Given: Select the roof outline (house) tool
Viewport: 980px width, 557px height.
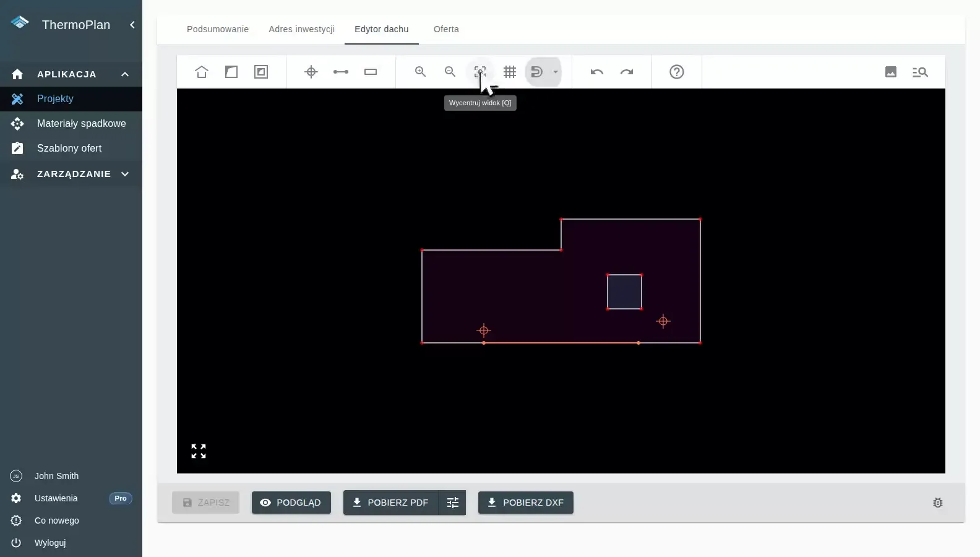Looking at the screenshot, I should pyautogui.click(x=202, y=72).
